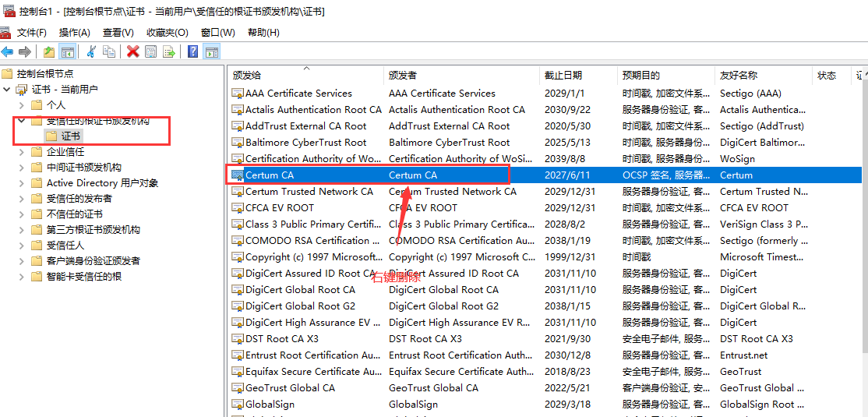Viewport: 868px width, 417px height.
Task: Click COMODO RSA Certification in 颁发给 column
Action: pyautogui.click(x=312, y=240)
